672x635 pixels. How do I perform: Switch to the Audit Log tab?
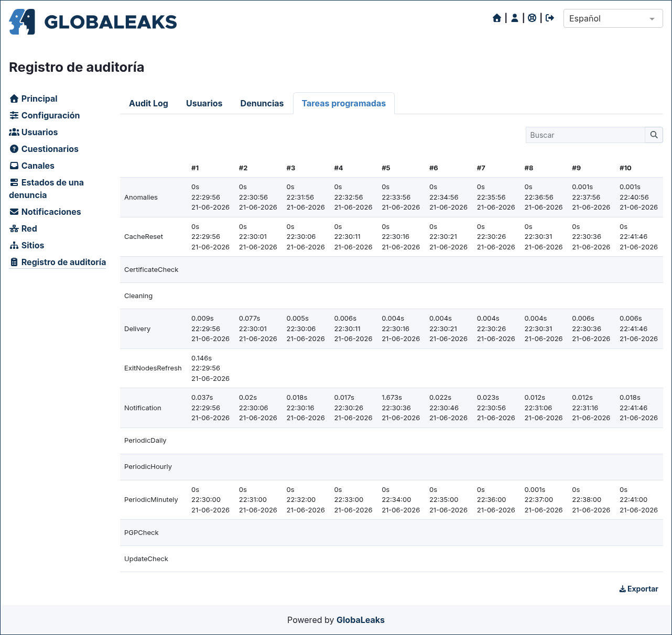(148, 103)
